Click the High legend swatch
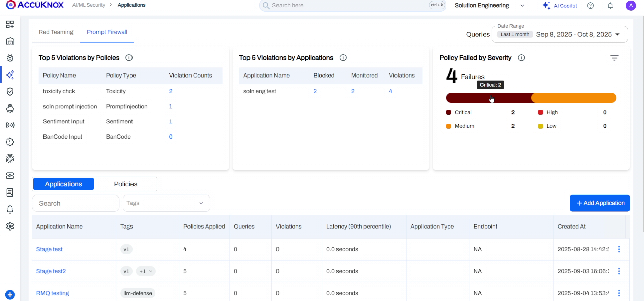The width and height of the screenshot is (644, 301). [540, 112]
